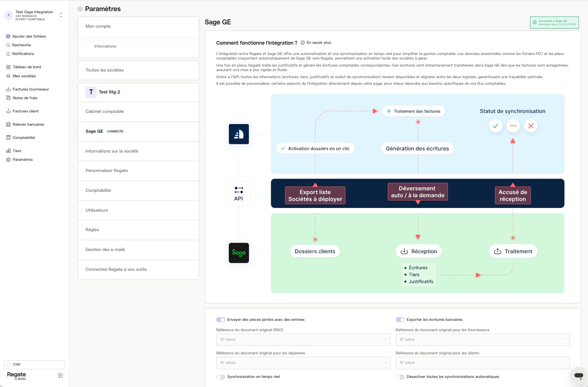The width and height of the screenshot is (588, 387).
Task: Click Activation dossiers en un clic pill
Action: tap(315, 148)
